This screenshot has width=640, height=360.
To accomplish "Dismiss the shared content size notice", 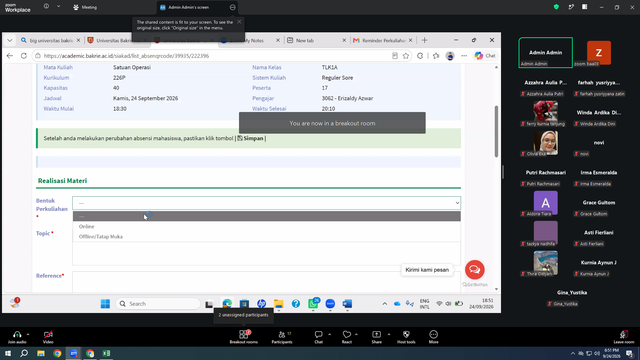I will pos(239,22).
